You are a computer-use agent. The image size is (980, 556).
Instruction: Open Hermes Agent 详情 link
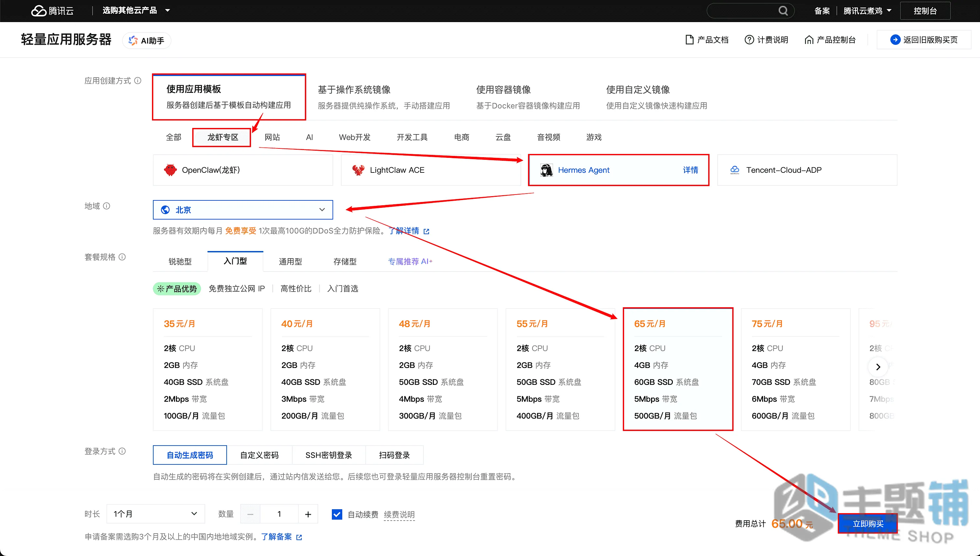[690, 170]
